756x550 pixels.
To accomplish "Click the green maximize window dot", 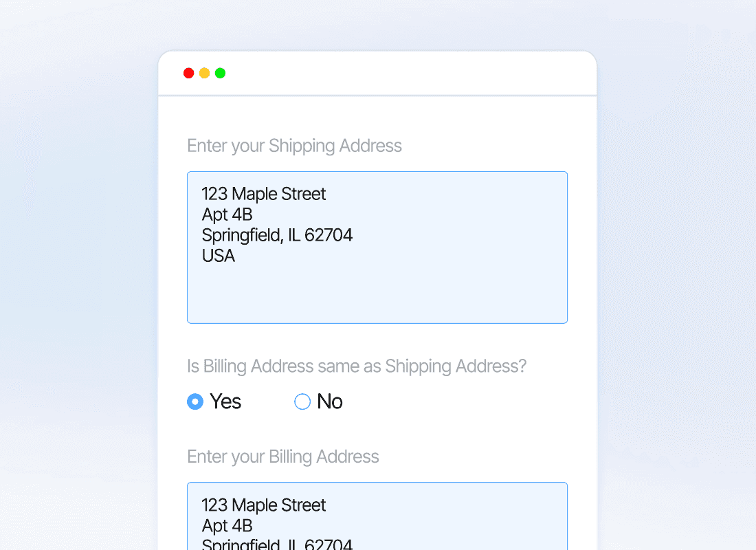I will 220,73.
